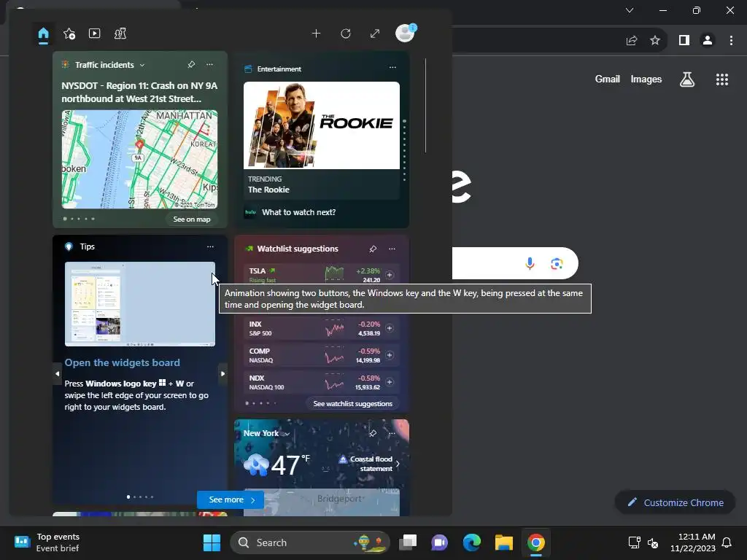Open the widgets Following star tab
747x560 pixels.
[x=69, y=34]
